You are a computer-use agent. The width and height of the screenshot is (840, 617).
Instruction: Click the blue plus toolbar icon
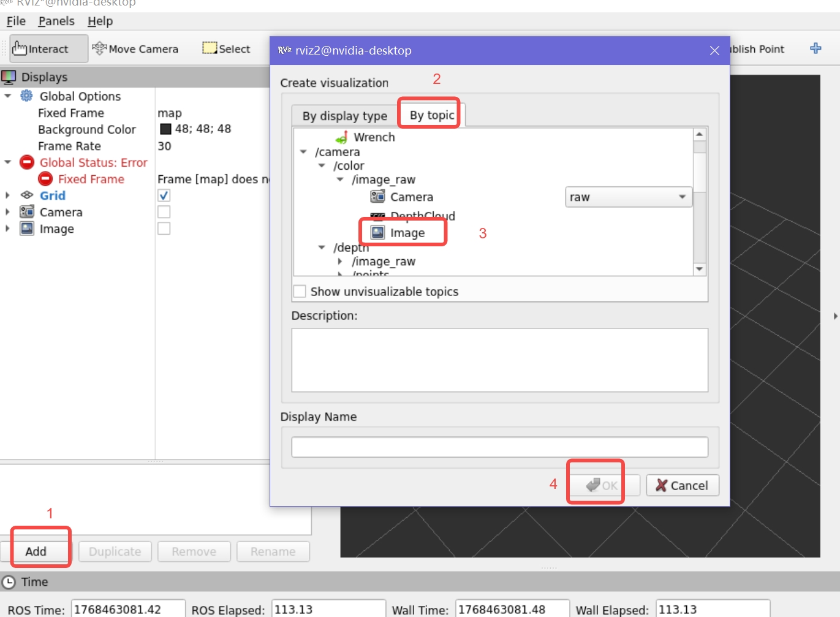[815, 48]
